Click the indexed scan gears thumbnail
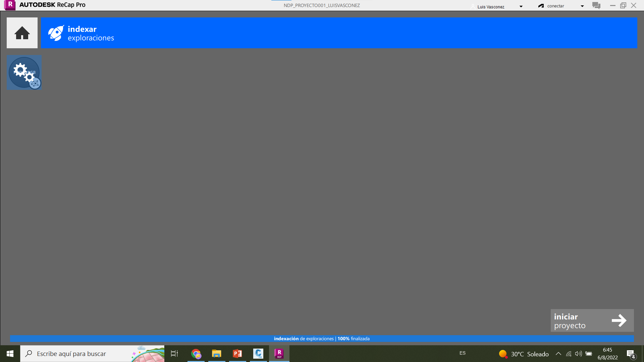This screenshot has width=644, height=362. 24,72
